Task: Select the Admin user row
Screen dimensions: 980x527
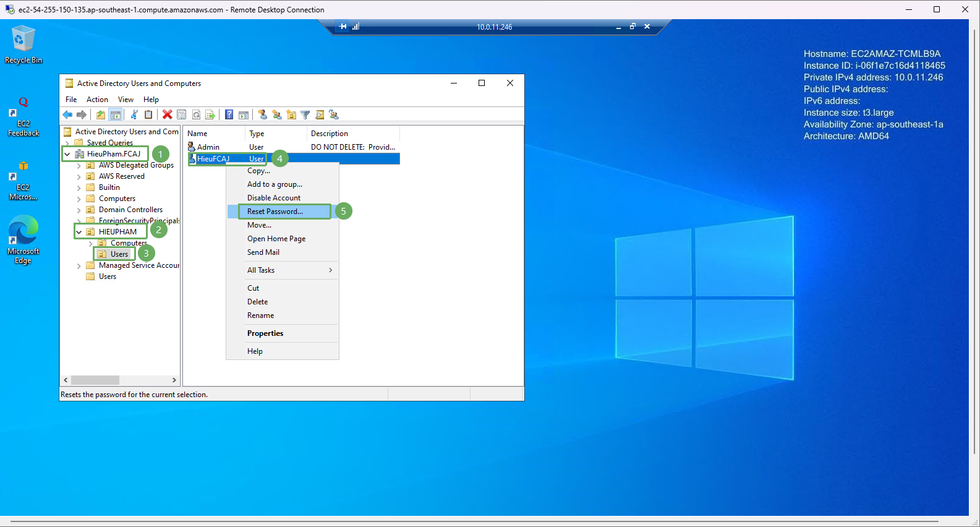Action: click(293, 147)
